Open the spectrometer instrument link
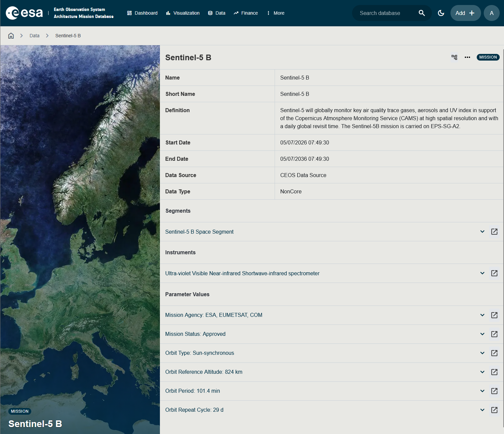The image size is (504, 434). click(242, 273)
